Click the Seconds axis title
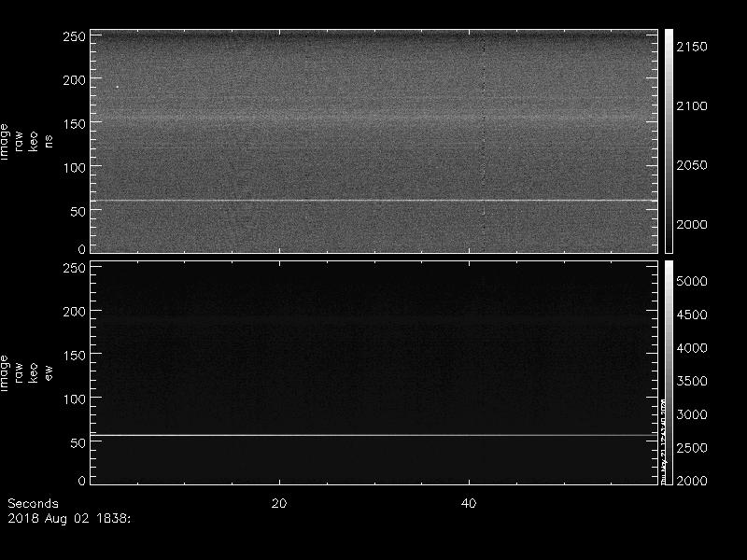 pos(33,503)
